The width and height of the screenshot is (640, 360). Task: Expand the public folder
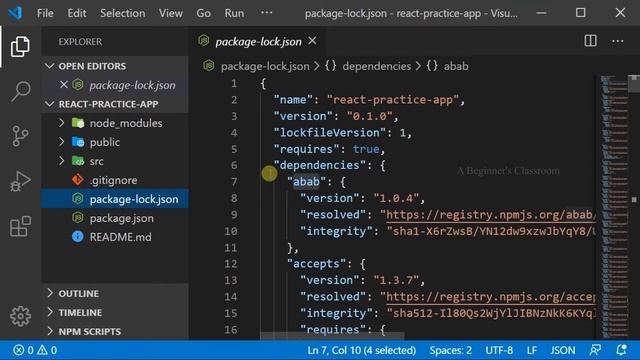pyautogui.click(x=61, y=142)
